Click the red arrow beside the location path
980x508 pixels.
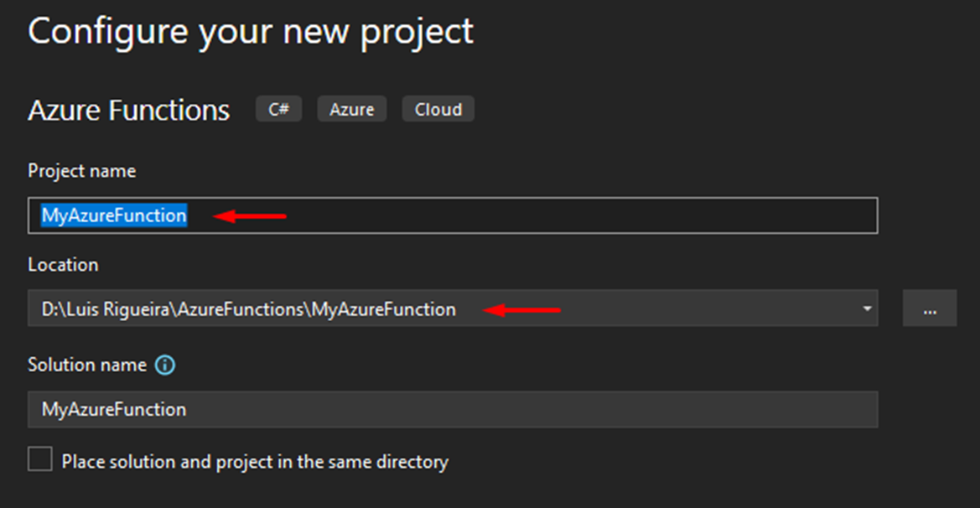[x=524, y=310]
